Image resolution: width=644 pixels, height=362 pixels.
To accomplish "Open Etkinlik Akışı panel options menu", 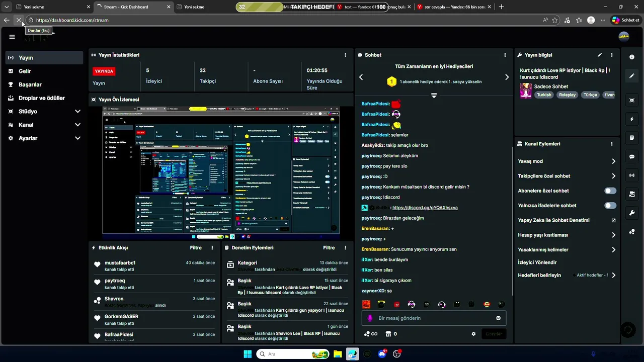I will 212,248.
